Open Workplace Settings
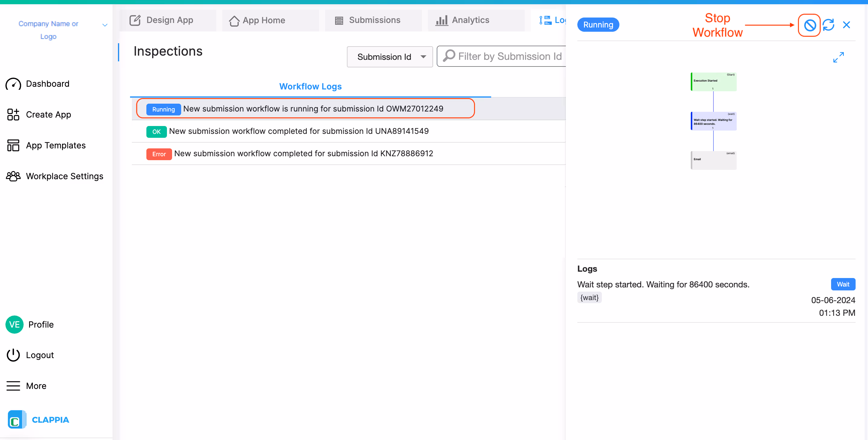 (65, 176)
